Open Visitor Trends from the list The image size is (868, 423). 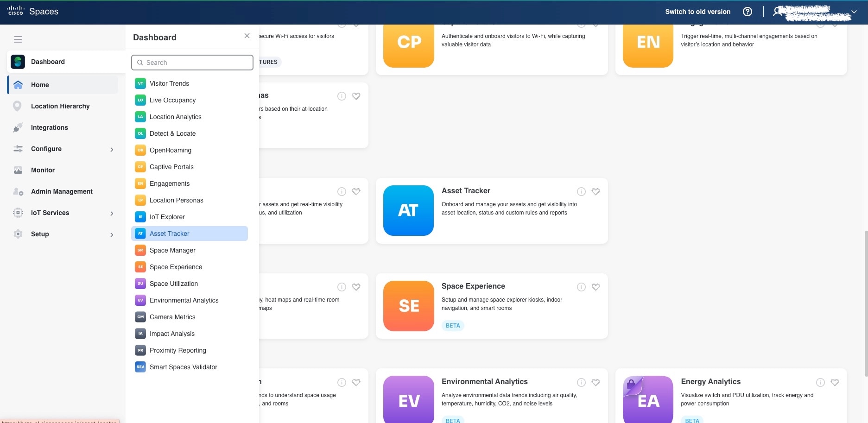tap(169, 83)
